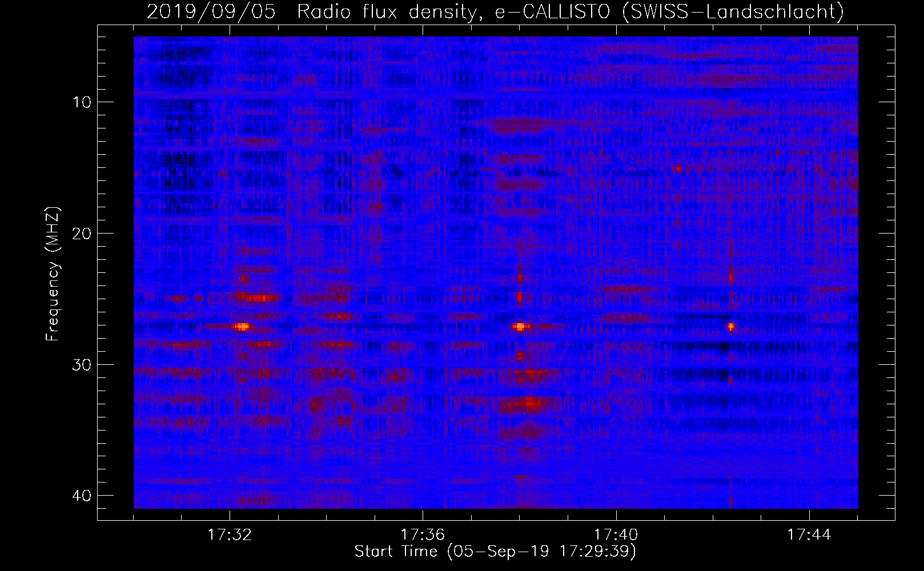Click the bright spot near 17:42 at 27 MHz

click(730, 327)
